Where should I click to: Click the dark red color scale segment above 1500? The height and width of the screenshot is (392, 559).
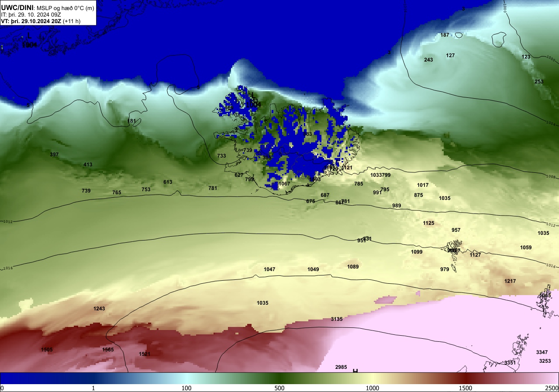[466, 378]
